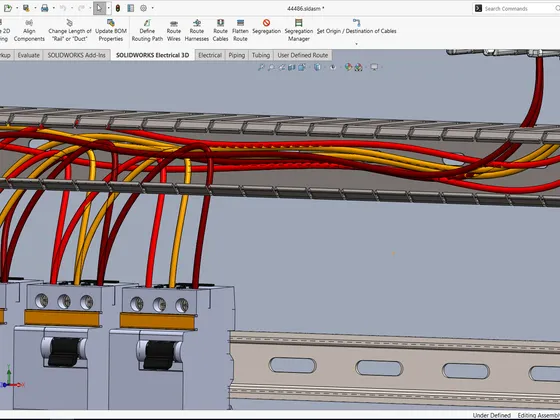The height and width of the screenshot is (420, 560).
Task: Click the Redo icon
Action: tap(81, 8)
